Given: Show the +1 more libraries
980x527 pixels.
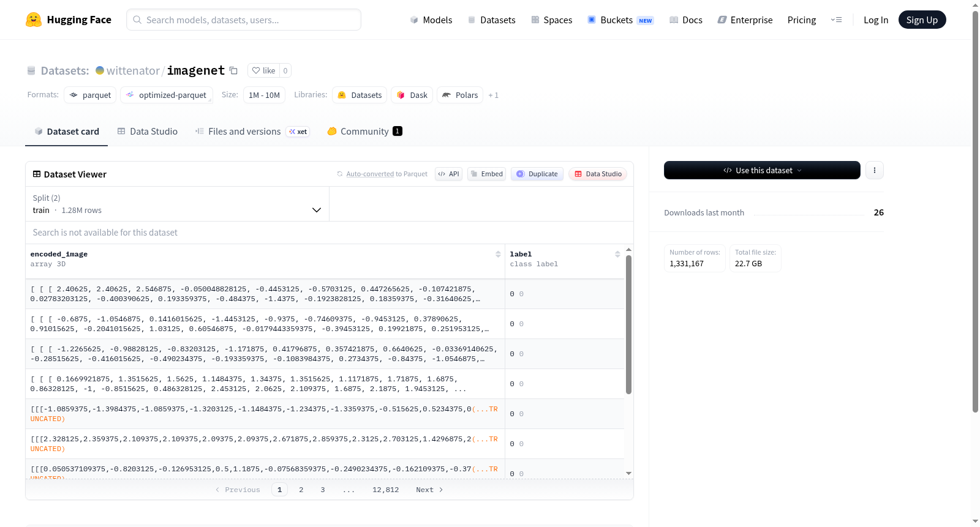Looking at the screenshot, I should point(494,95).
